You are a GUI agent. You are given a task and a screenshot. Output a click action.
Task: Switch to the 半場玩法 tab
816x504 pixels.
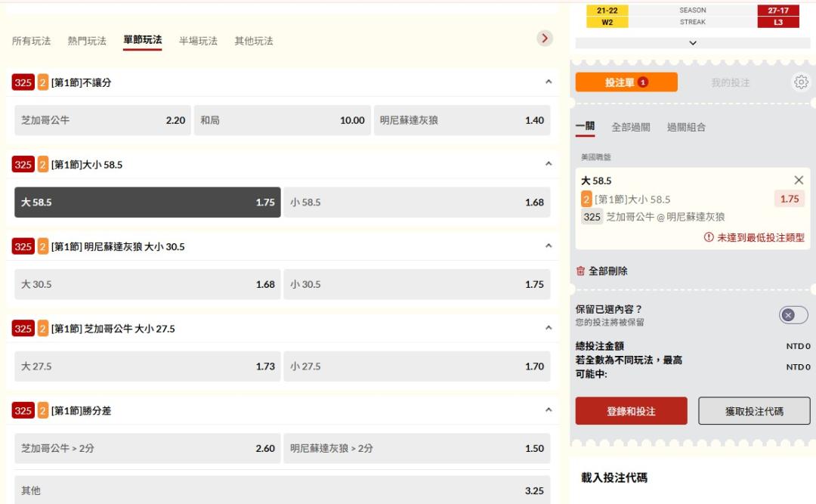pos(198,41)
